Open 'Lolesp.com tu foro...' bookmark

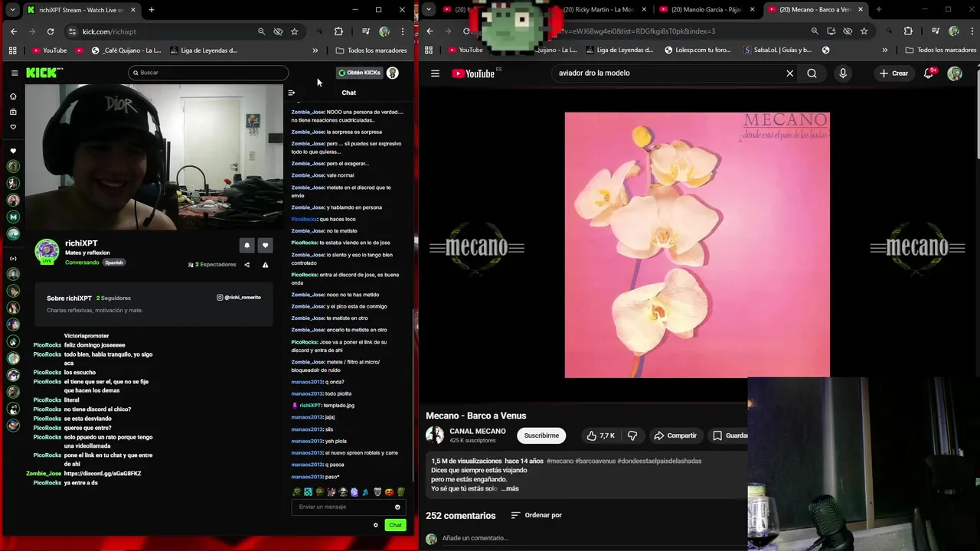pyautogui.click(x=697, y=50)
